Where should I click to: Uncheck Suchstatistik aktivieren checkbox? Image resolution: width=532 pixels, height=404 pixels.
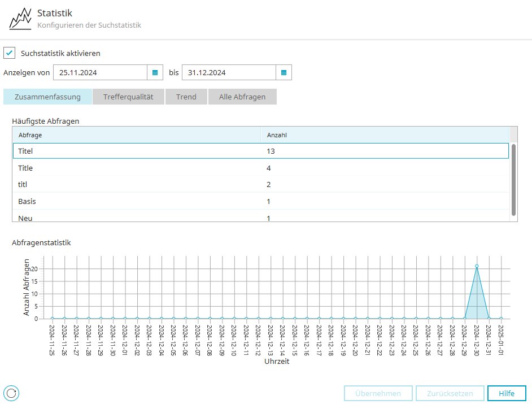(x=10, y=53)
